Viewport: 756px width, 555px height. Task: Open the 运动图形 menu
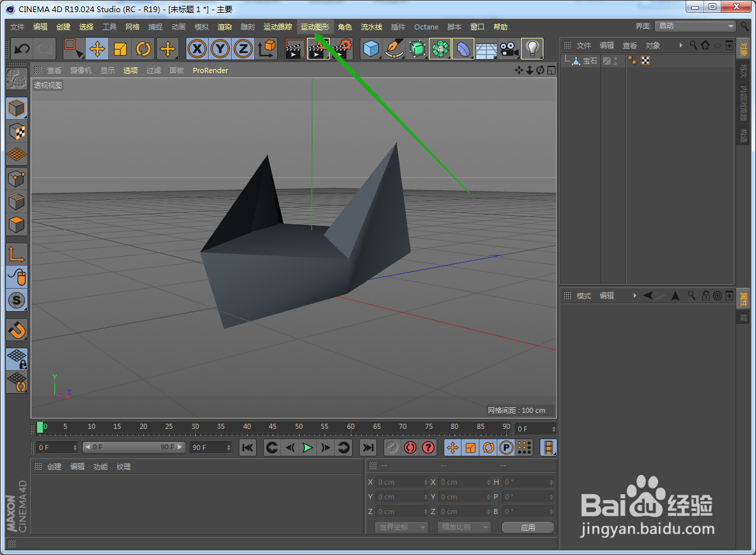click(x=315, y=27)
